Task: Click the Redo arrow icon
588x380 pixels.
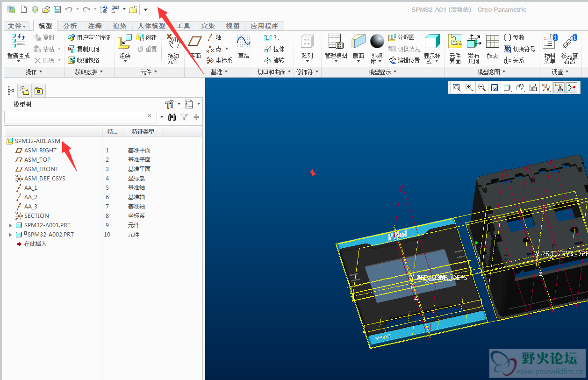Action: click(x=86, y=9)
